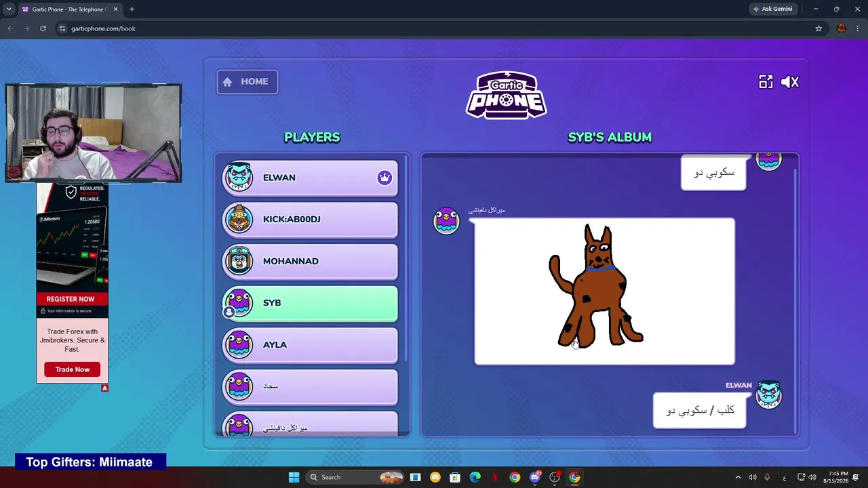
Task: Click the players list scrollbar
Action: click(x=407, y=258)
